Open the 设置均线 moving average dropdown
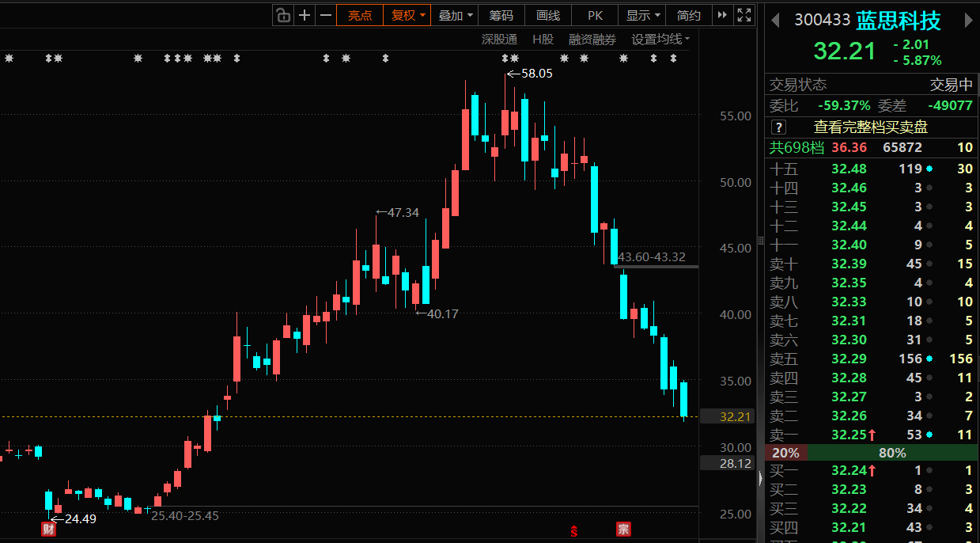This screenshot has width=980, height=543. [660, 39]
